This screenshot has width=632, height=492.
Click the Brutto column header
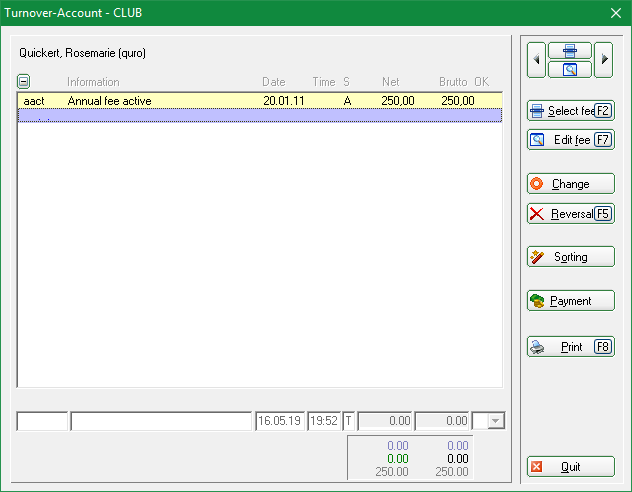point(453,82)
